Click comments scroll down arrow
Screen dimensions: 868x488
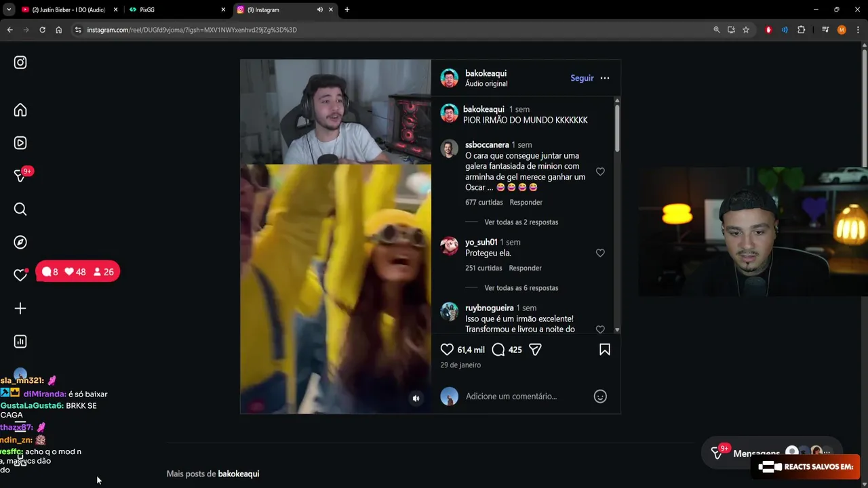(x=617, y=329)
